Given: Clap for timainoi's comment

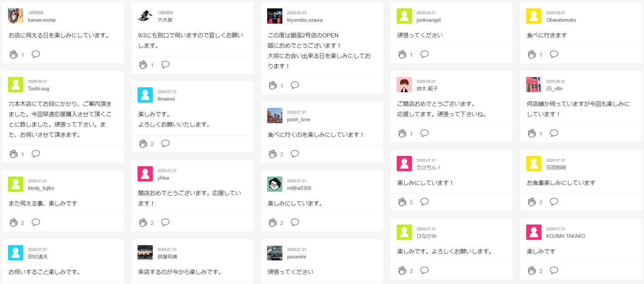Looking at the screenshot, I should [x=143, y=144].
